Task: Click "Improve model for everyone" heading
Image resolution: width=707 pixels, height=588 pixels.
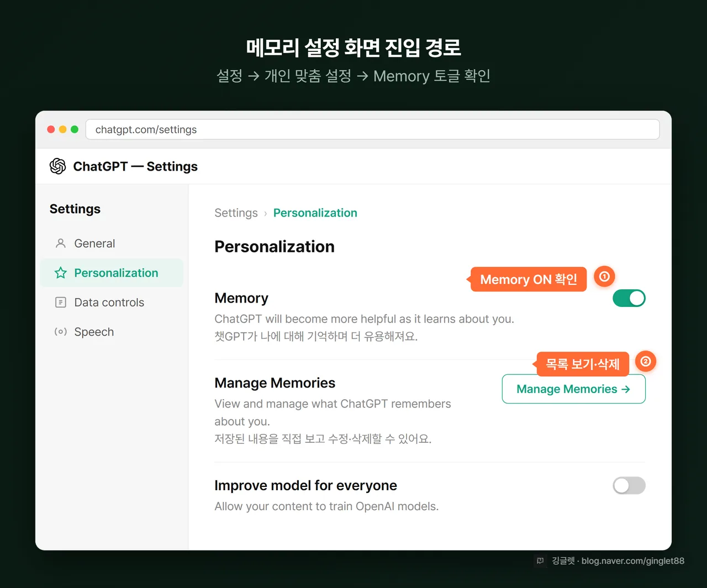Action: click(x=305, y=486)
